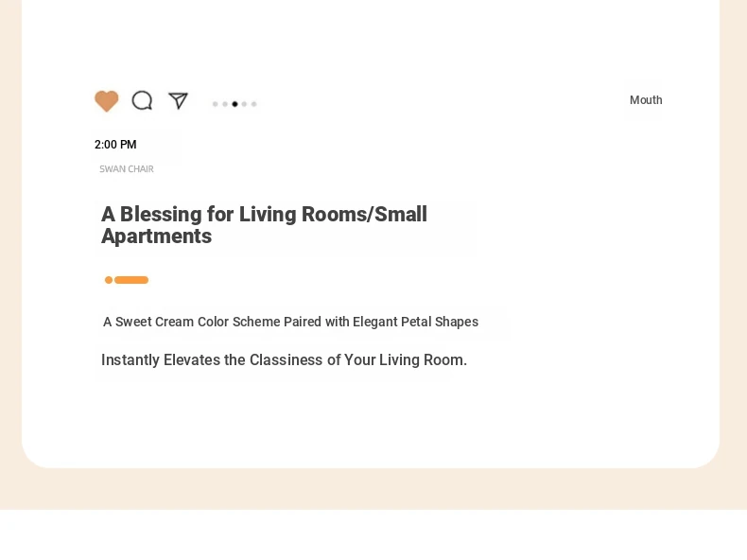The width and height of the screenshot is (747, 560).
Task: Click the Mouth label
Action: [646, 100]
